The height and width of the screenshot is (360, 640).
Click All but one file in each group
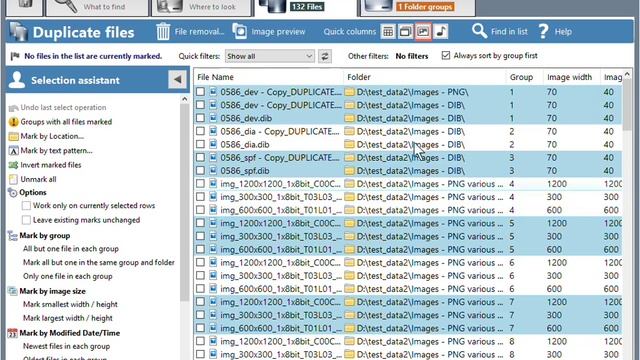pyautogui.click(x=71, y=249)
